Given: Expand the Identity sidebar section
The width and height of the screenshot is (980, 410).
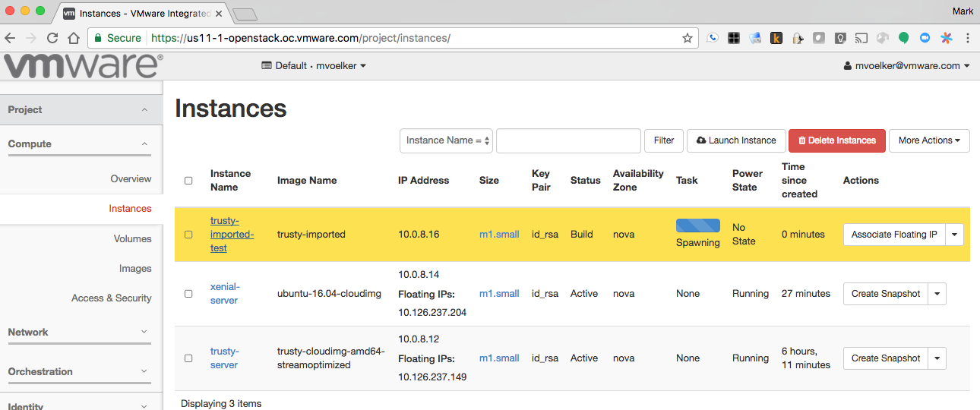Looking at the screenshot, I should tap(81, 406).
